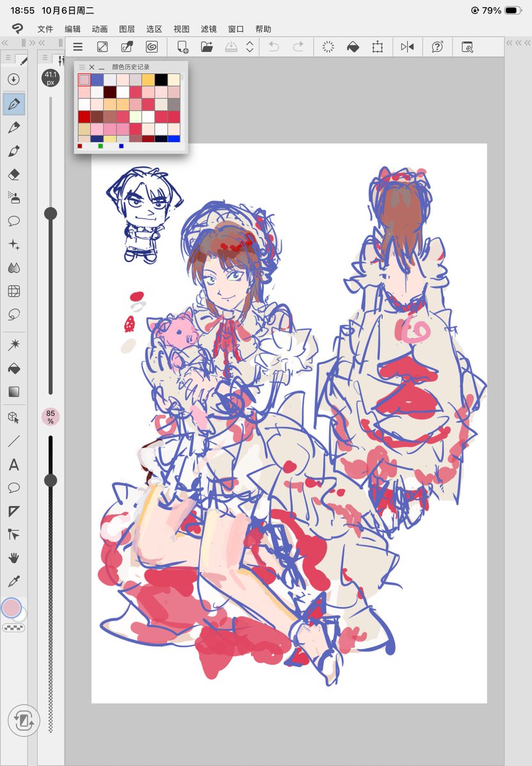Select the Pencil tool
Screen dimensions: 532x766
[13, 128]
